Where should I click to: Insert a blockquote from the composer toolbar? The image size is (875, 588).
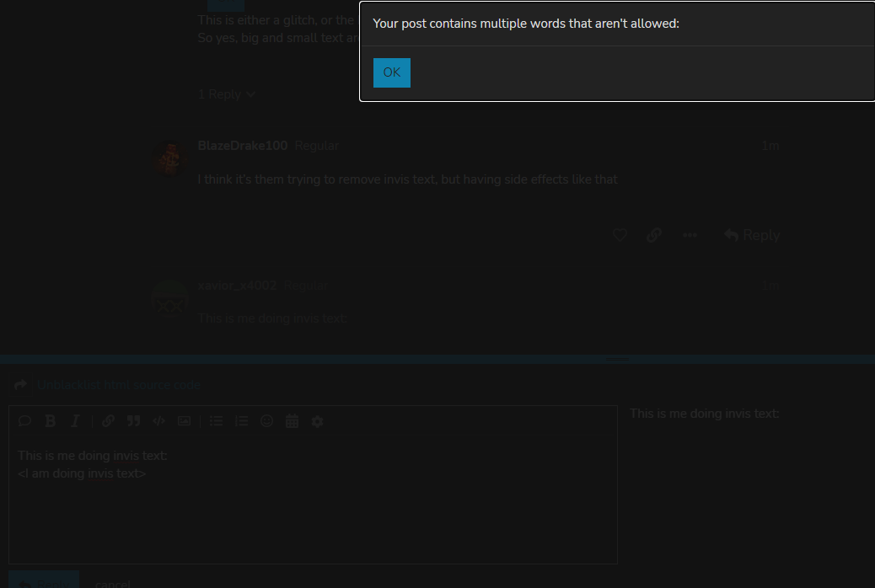click(x=133, y=421)
